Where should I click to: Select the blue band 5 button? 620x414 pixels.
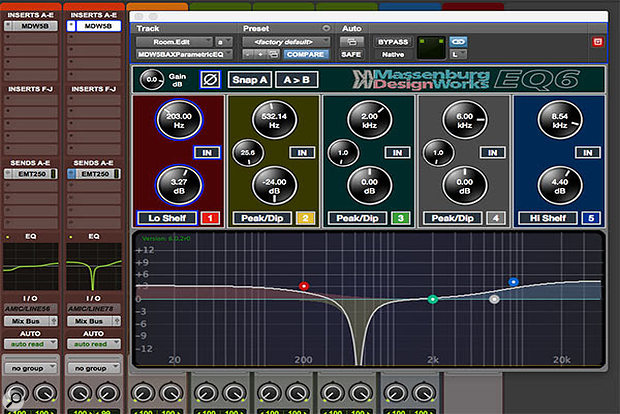pyautogui.click(x=591, y=218)
